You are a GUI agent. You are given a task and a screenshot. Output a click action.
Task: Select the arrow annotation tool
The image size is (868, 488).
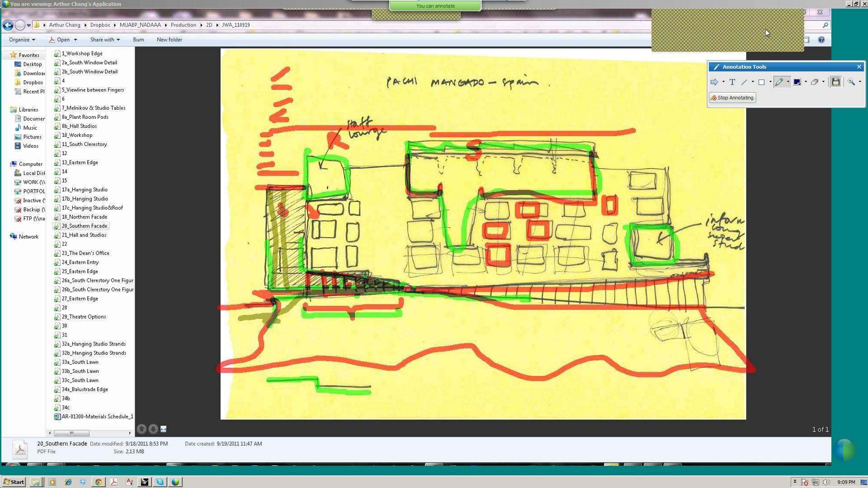click(x=714, y=82)
